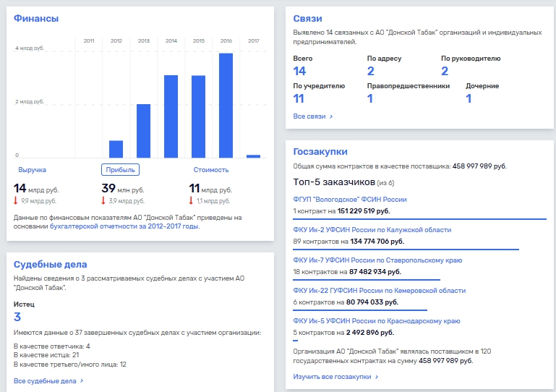Click the Дочерние count 1
Viewport: 556px width, 392px height.
[x=469, y=98]
